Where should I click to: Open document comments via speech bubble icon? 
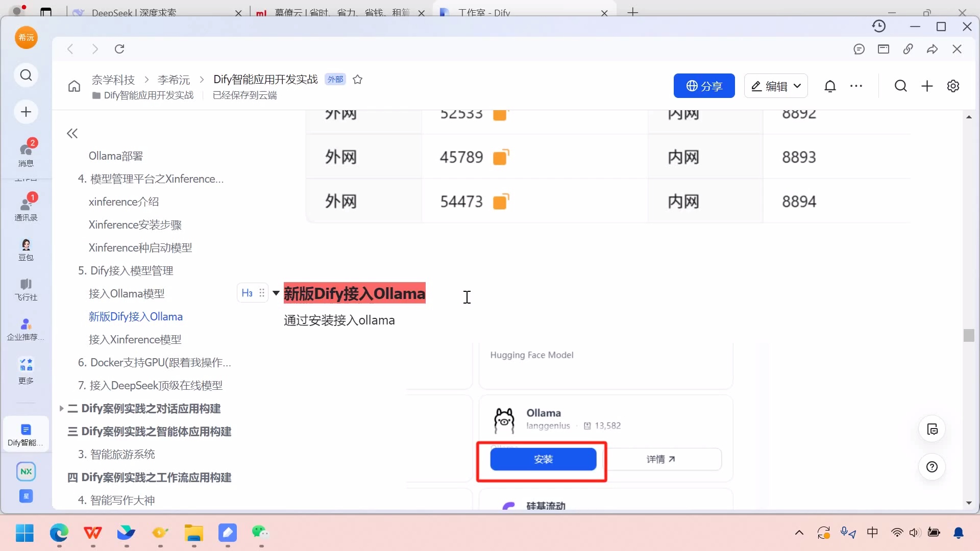[859, 49]
